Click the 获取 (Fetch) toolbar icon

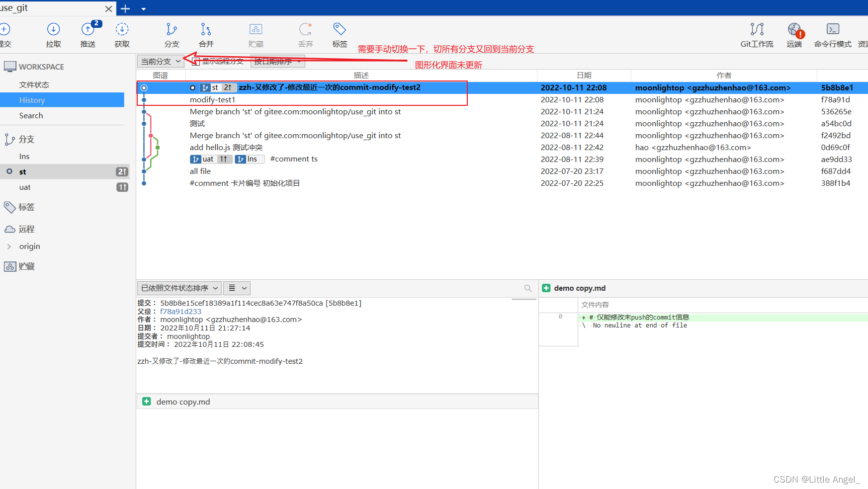pyautogui.click(x=122, y=29)
